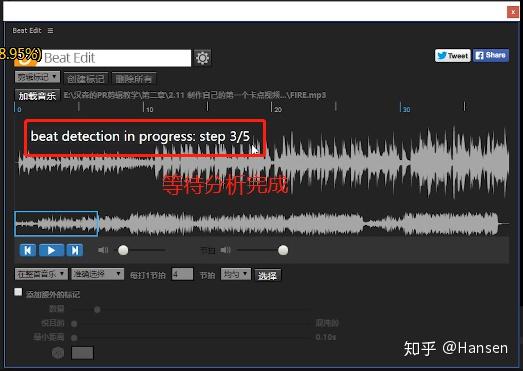The image size is (523, 371).
Task: Mute the beat click speaker icon
Action: pyautogui.click(x=225, y=250)
